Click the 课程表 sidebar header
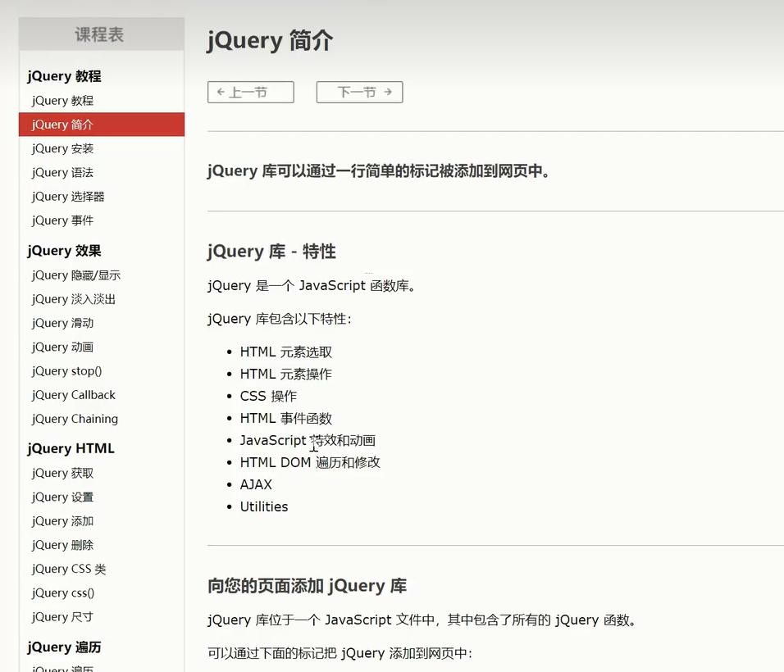This screenshot has height=672, width=784. pos(102,34)
